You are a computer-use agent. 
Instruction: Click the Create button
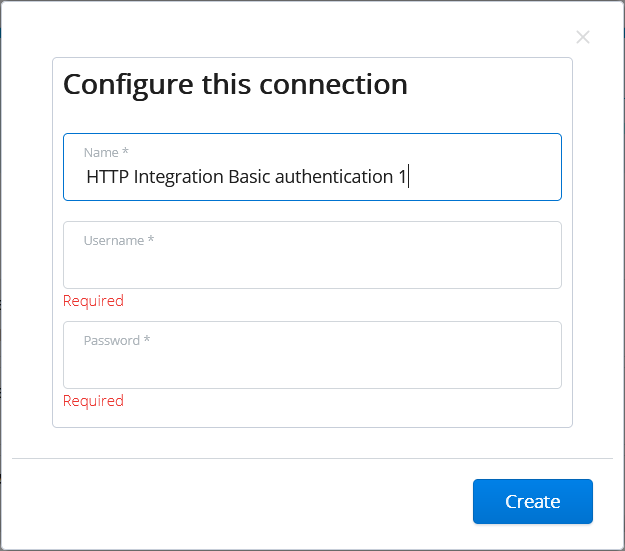(532, 501)
